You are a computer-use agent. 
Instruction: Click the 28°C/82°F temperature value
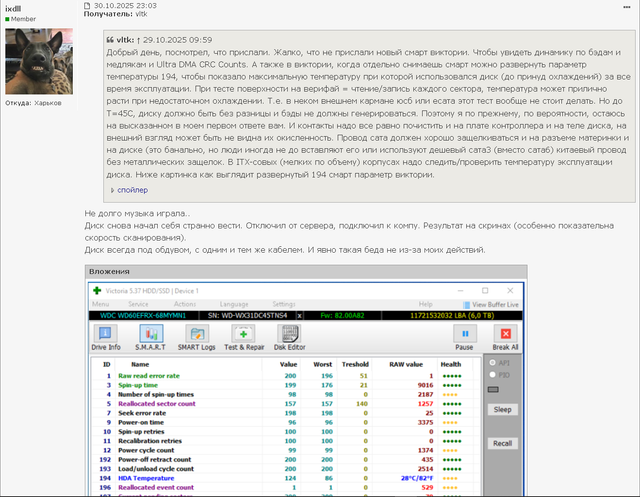pos(417,478)
